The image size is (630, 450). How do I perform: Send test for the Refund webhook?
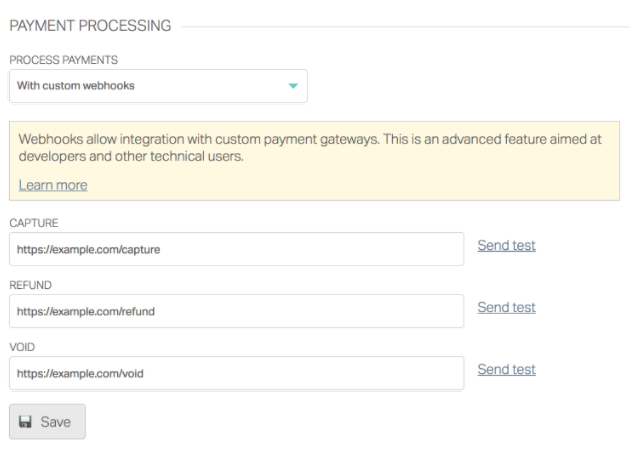click(506, 307)
